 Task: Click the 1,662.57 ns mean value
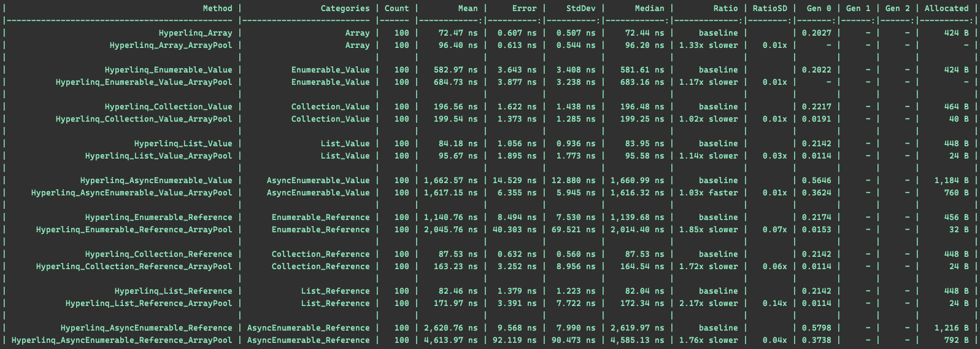pyautogui.click(x=451, y=181)
